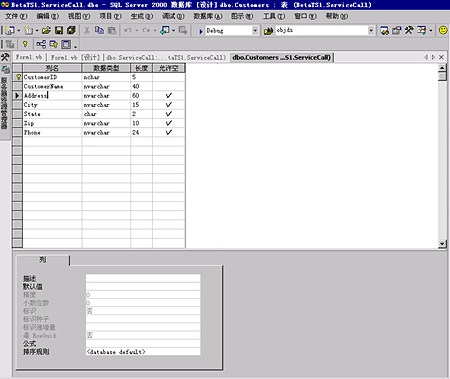Expand the New Project dropdown arrow
Image resolution: width=450 pixels, height=379 pixels.
coord(18,31)
